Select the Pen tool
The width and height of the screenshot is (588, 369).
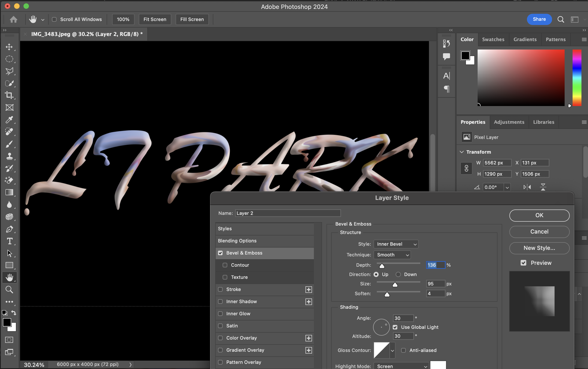9,229
